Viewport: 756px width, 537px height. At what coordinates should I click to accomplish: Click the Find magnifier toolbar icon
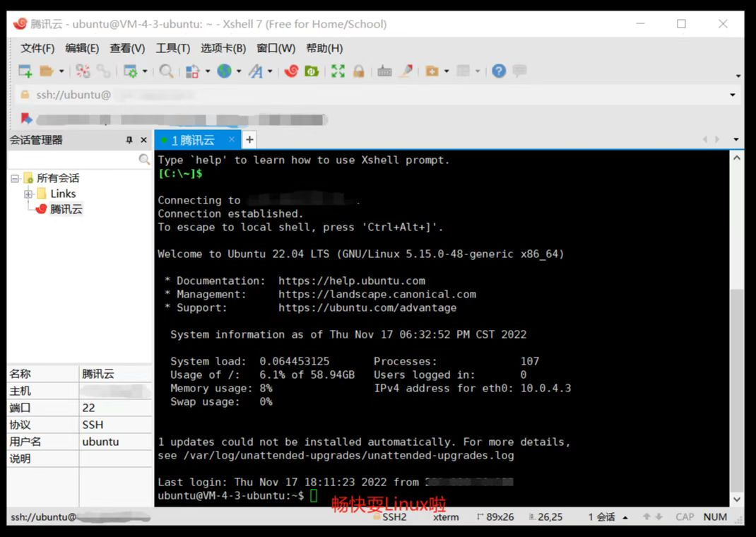point(166,71)
